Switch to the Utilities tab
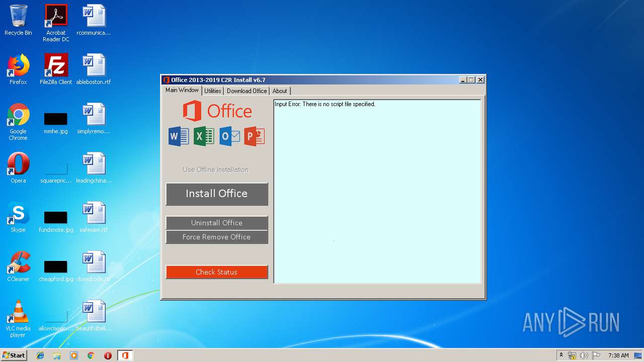The width and height of the screenshot is (644, 362). 212,91
